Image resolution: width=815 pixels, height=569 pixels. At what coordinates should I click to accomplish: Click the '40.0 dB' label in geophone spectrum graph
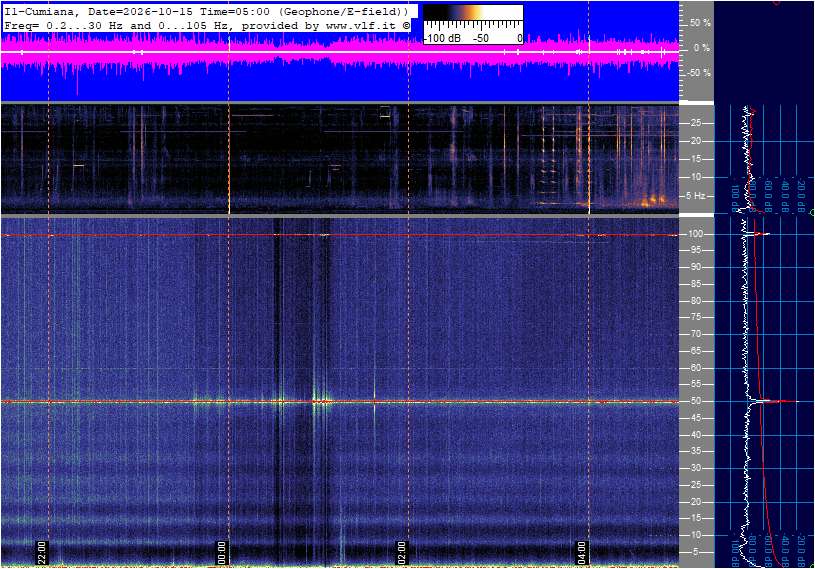785,197
